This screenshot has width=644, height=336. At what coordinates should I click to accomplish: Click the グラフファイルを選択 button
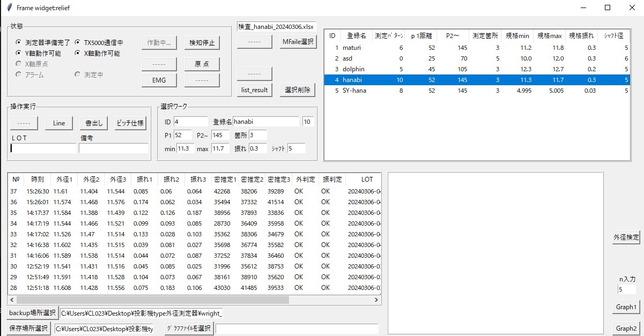click(189, 328)
